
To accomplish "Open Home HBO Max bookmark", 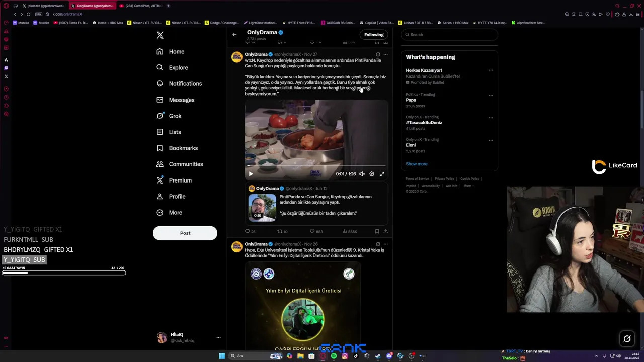I will (108, 23).
